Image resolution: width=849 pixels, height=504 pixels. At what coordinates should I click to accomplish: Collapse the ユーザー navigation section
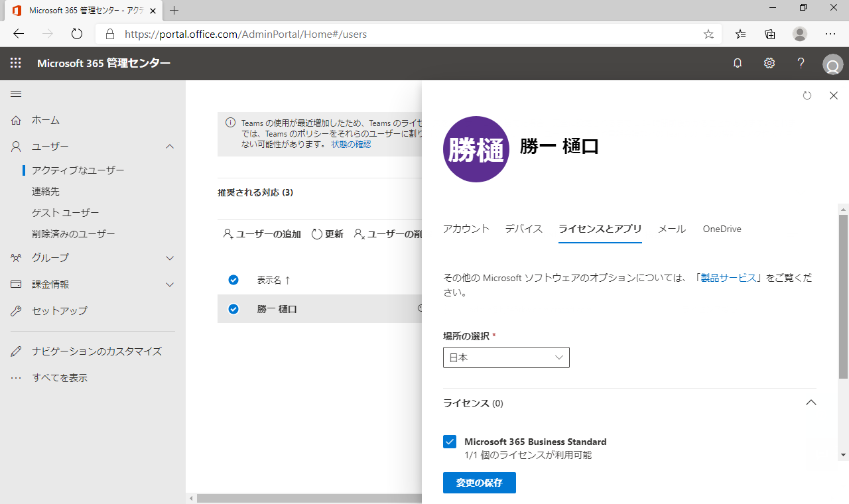click(170, 147)
